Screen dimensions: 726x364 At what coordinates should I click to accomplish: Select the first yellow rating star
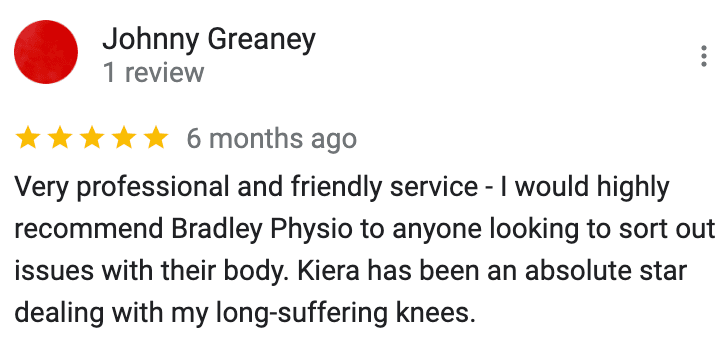28,138
